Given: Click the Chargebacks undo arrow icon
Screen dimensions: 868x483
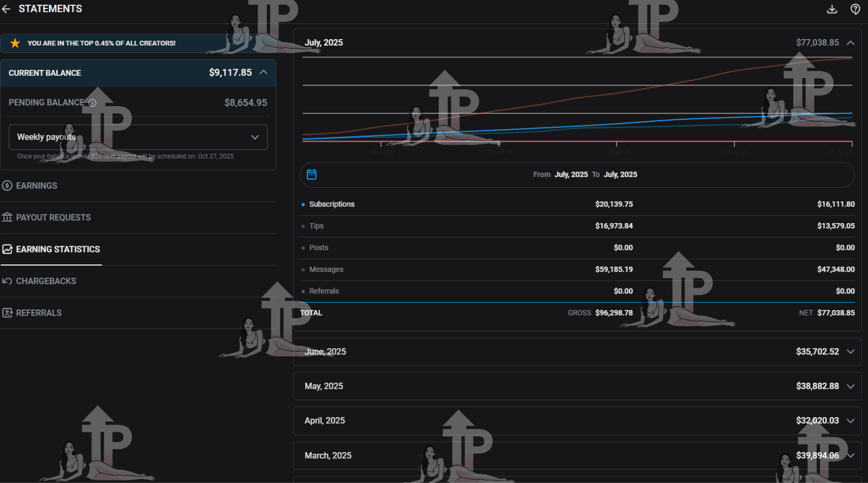Looking at the screenshot, I should coord(7,281).
